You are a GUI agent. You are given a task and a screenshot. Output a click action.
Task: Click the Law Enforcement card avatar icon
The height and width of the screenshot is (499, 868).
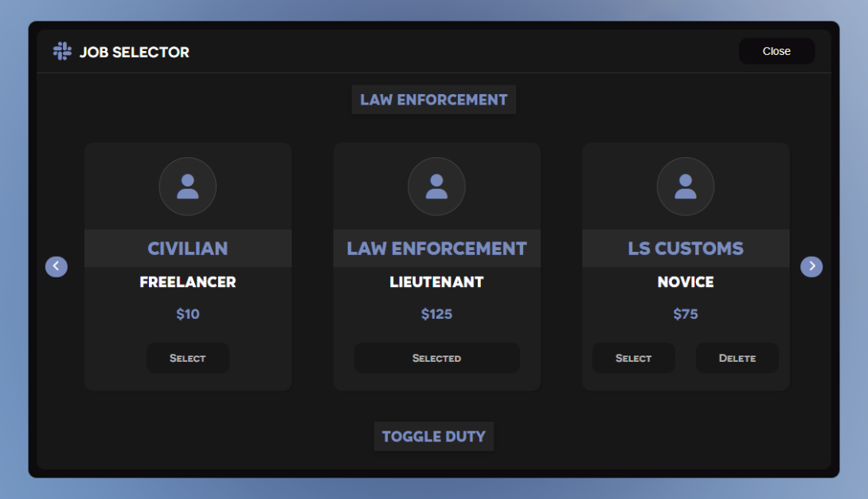pos(436,187)
